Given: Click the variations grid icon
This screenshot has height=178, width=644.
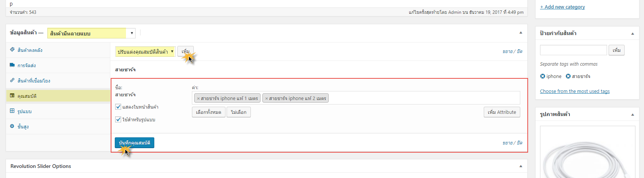Looking at the screenshot, I should tap(12, 111).
